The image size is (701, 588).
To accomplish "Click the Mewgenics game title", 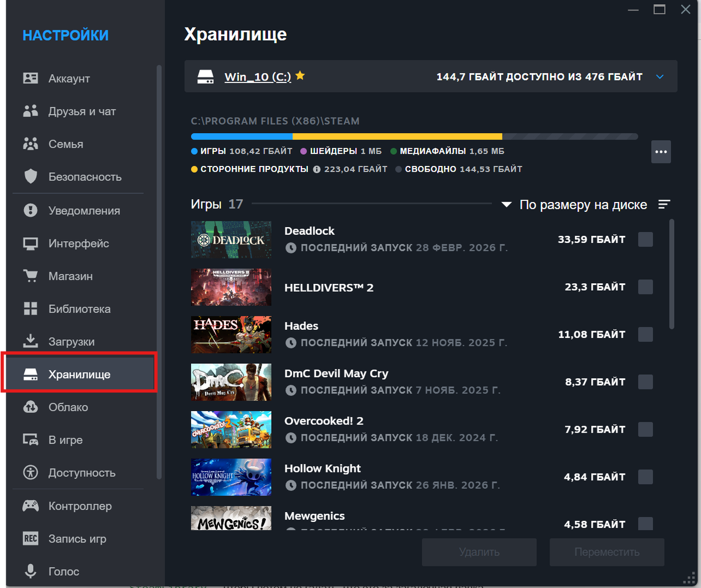I will [x=314, y=516].
